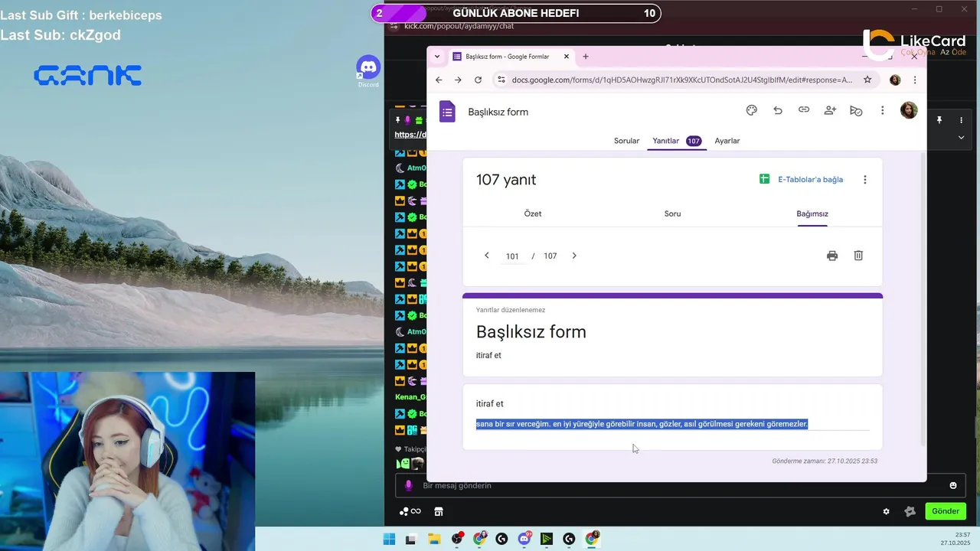The width and height of the screenshot is (980, 551).
Task: Open the three-dot menu in Kick chat header
Action: tap(961, 120)
